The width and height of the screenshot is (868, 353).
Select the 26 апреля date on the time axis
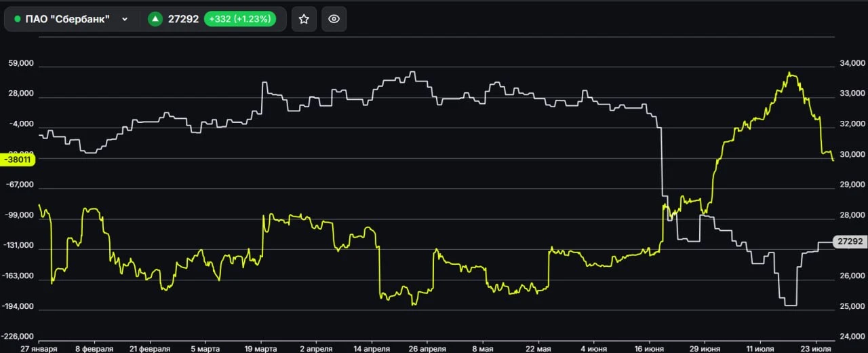pos(427,348)
